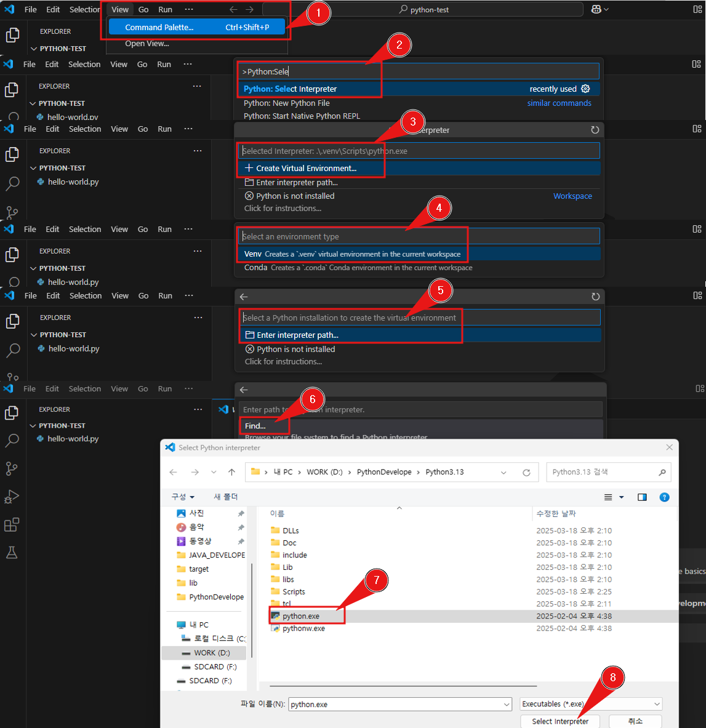Click the '새 폴더' new folder button
The width and height of the screenshot is (706, 728).
point(226,497)
